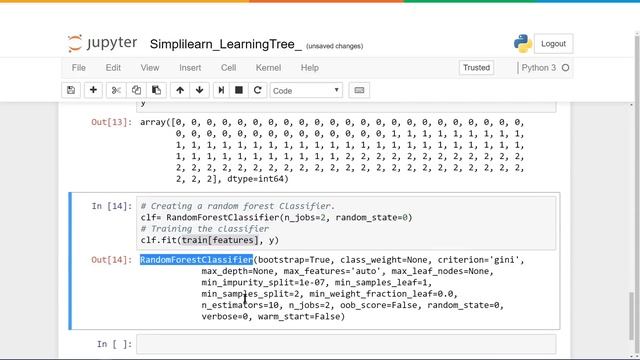Open the Code cell type dropdown
Viewport: 640px width, 360px height.
pos(306,91)
